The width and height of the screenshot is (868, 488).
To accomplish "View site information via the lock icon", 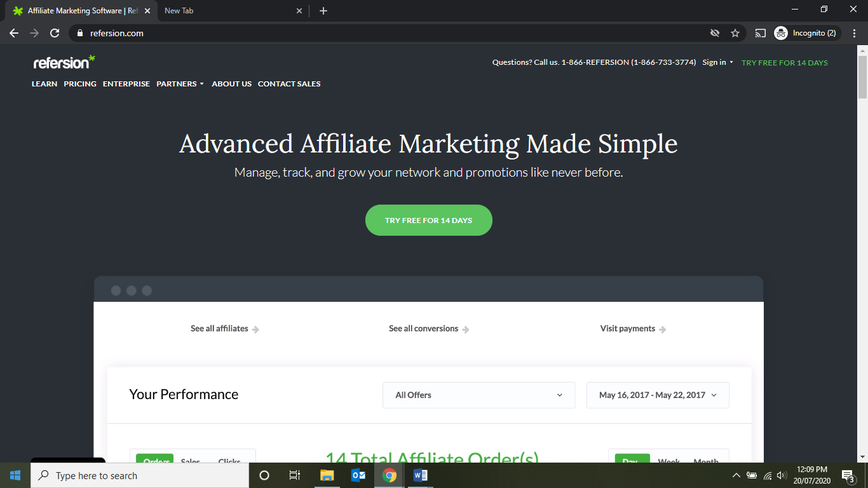I will (79, 33).
